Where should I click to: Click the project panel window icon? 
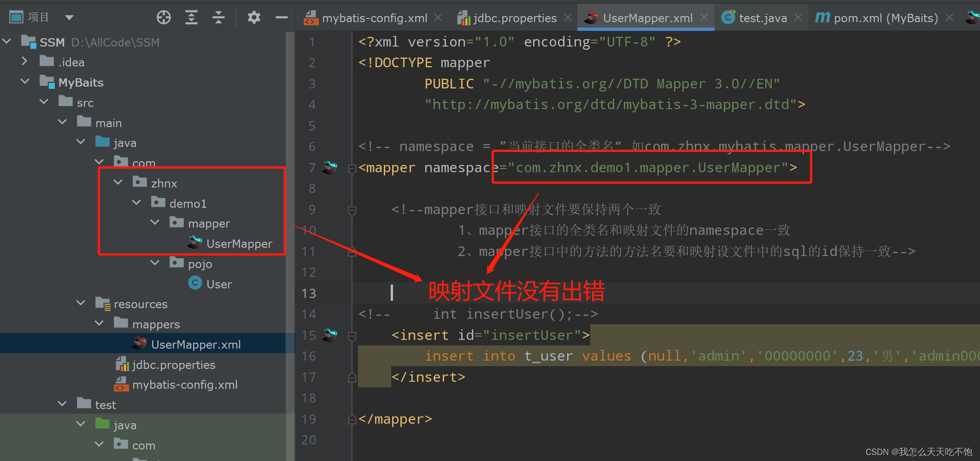point(16,18)
